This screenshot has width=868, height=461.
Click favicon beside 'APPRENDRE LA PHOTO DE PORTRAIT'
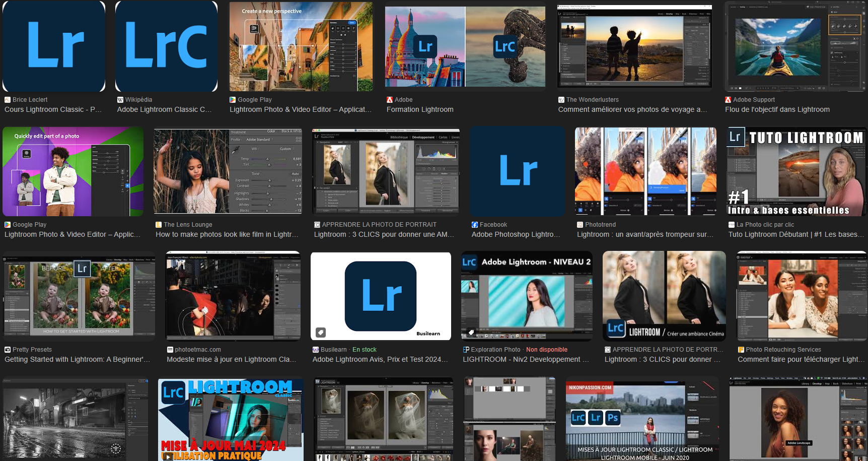317,225
